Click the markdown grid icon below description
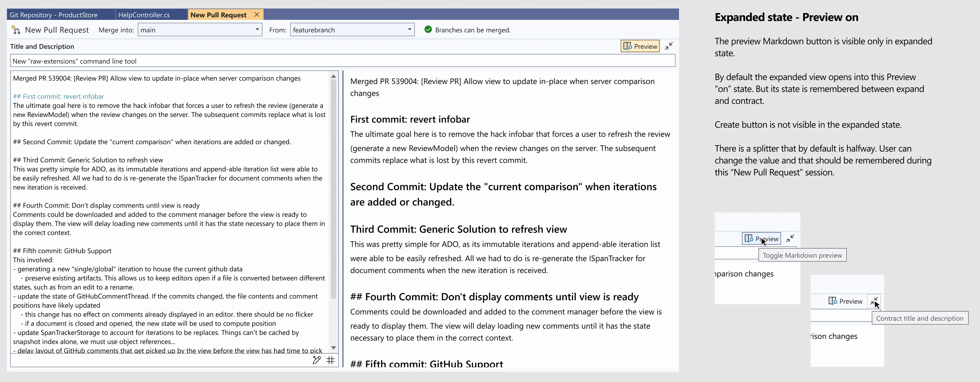Screen dimensions: 980x382 pyautogui.click(x=330, y=360)
